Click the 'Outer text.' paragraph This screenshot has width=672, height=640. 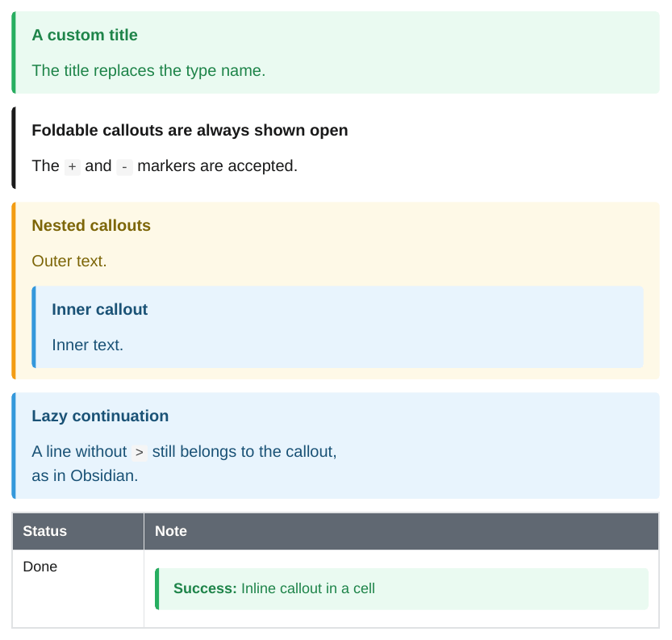69,261
